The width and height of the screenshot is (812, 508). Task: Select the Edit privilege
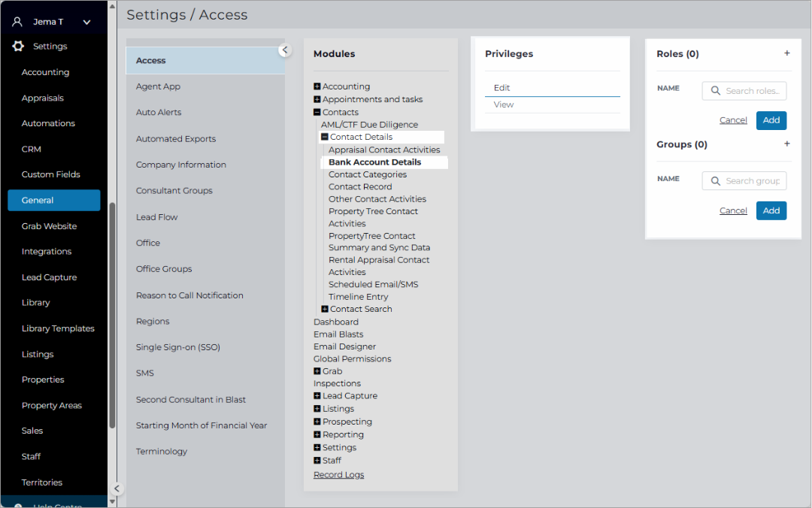point(552,88)
